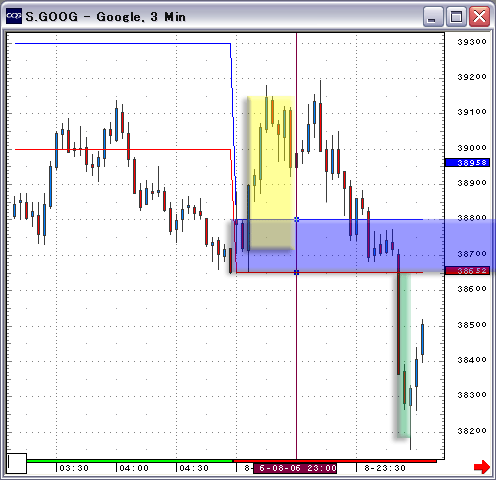Click the 03:30 time axis label
This screenshot has height=480, width=496.
74,468
